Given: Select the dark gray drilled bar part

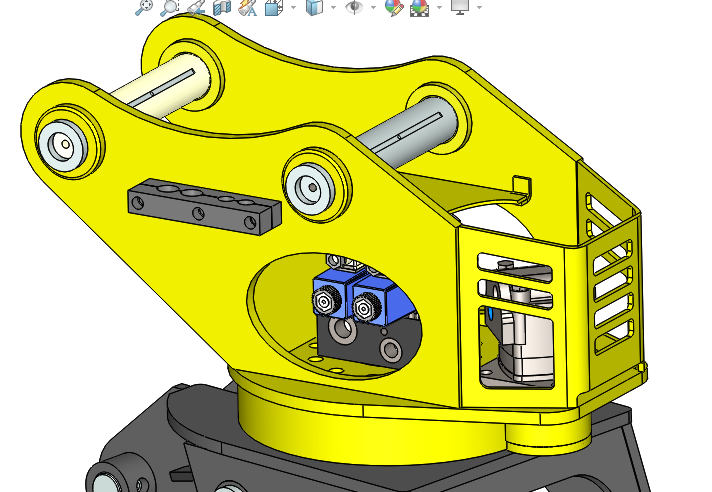Looking at the screenshot, I should pyautogui.click(x=204, y=207).
